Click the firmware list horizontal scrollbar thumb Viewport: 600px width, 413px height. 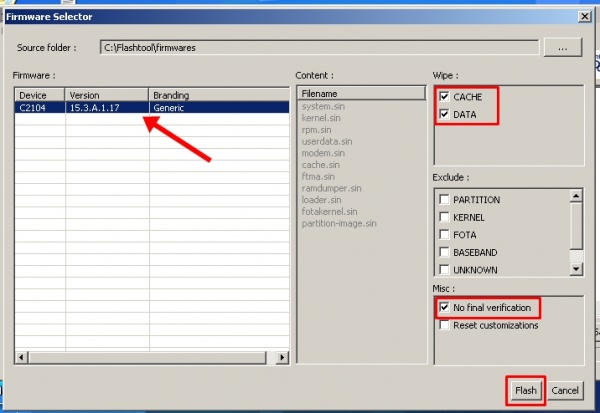147,357
